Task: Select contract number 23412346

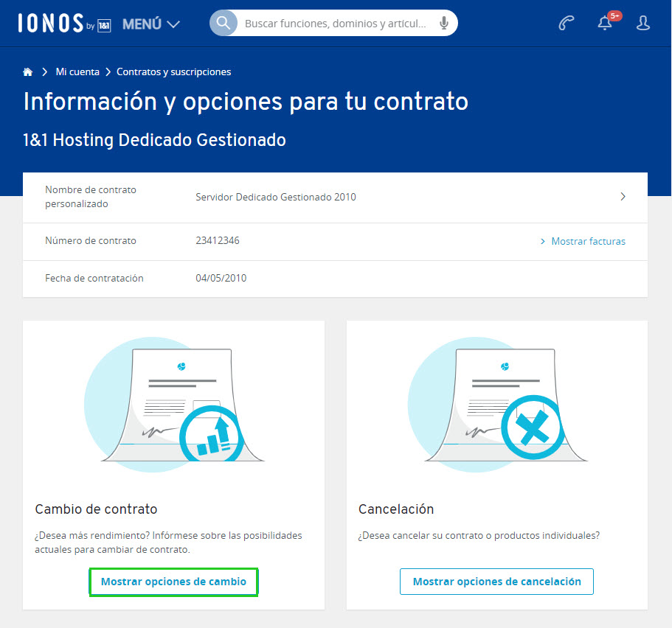Action: click(218, 241)
